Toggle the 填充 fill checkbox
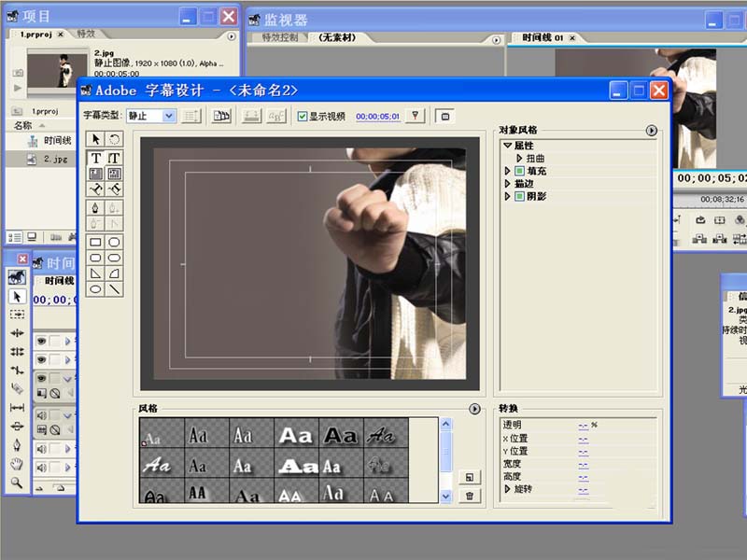This screenshot has height=560, width=747. [x=520, y=171]
